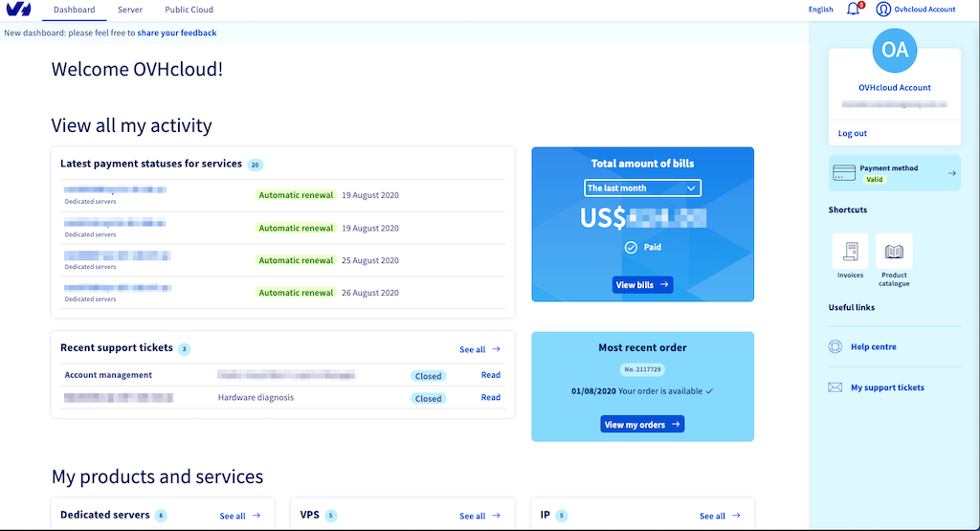Screen dimensions: 980x531
Task: Switch to the Public Cloud tab
Action: pyautogui.click(x=189, y=10)
